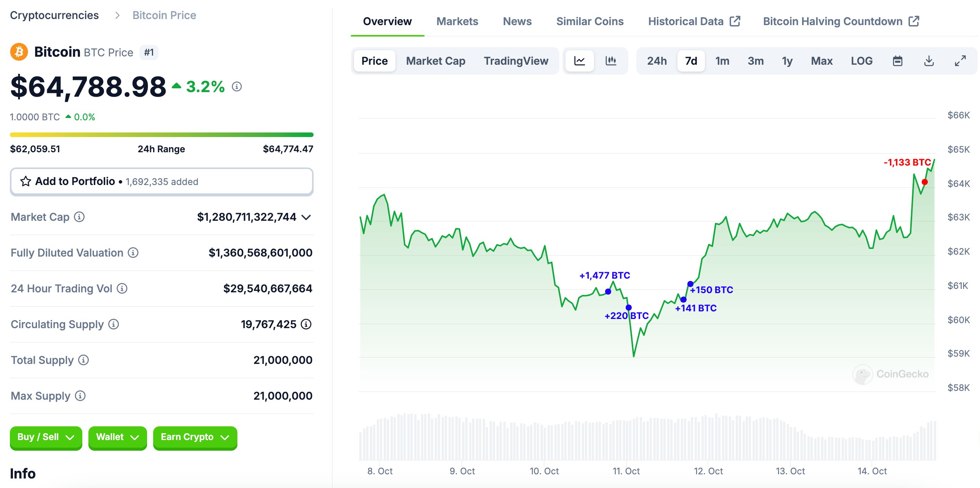Image resolution: width=980 pixels, height=488 pixels.
Task: Click the 24h Range progress bar
Action: [x=162, y=135]
